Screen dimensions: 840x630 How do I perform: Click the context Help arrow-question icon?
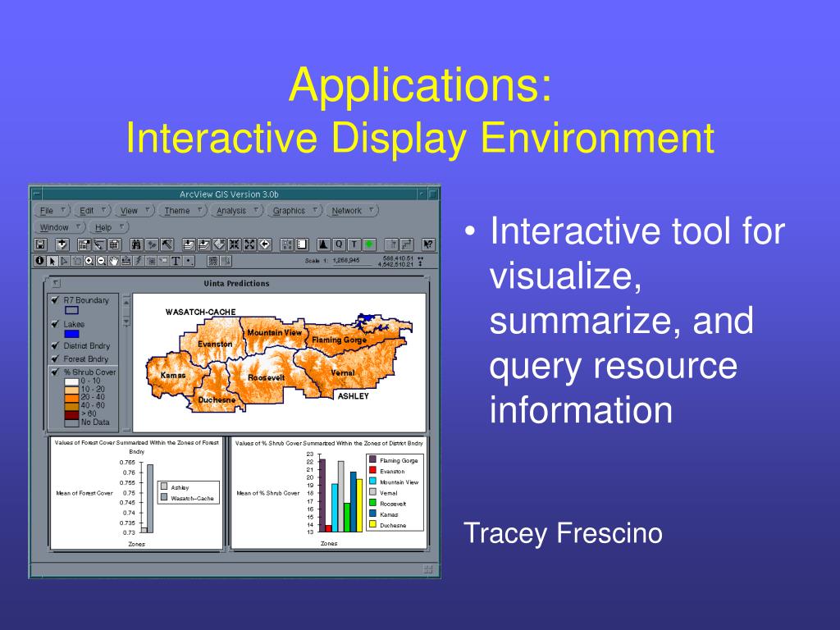[x=428, y=244]
